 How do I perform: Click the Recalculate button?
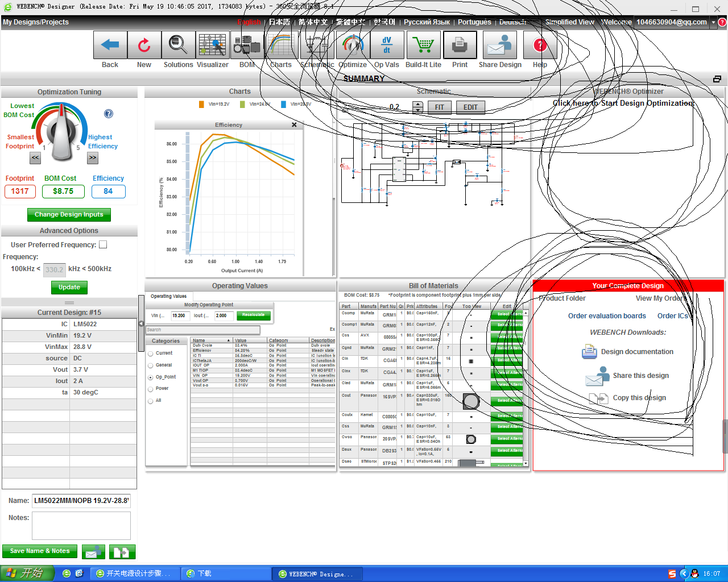[x=253, y=315]
